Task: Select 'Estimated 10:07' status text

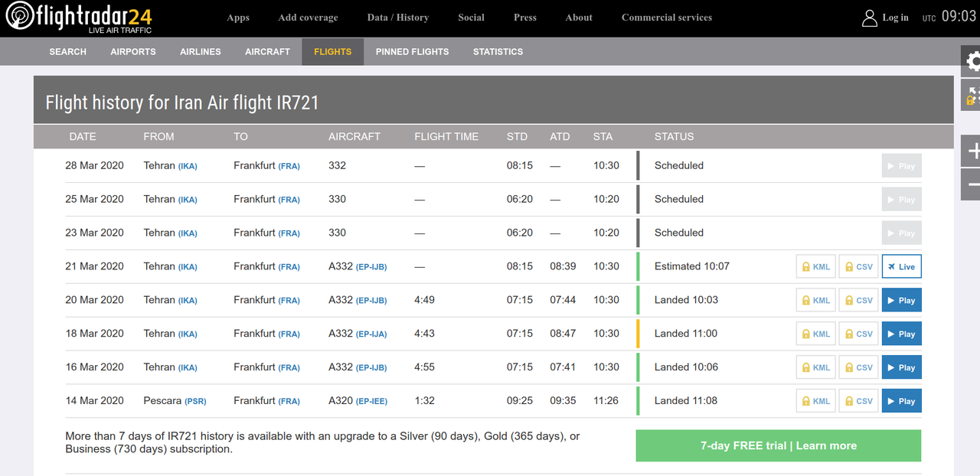Action: tap(692, 266)
